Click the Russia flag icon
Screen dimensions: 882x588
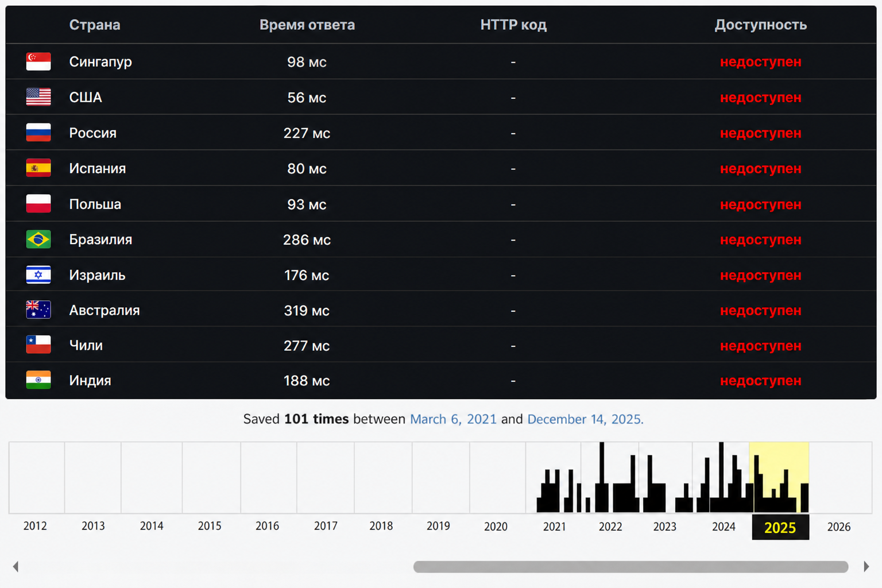[x=38, y=133]
